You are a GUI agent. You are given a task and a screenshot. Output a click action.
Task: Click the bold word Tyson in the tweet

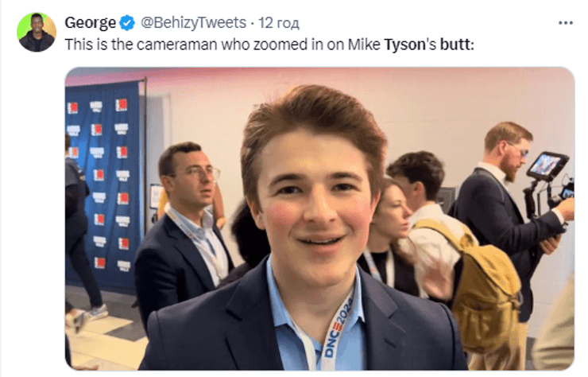coord(404,45)
